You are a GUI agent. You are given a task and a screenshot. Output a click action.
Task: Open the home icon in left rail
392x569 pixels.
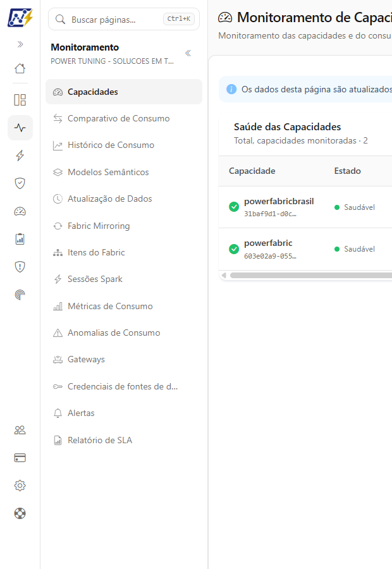tap(20, 68)
